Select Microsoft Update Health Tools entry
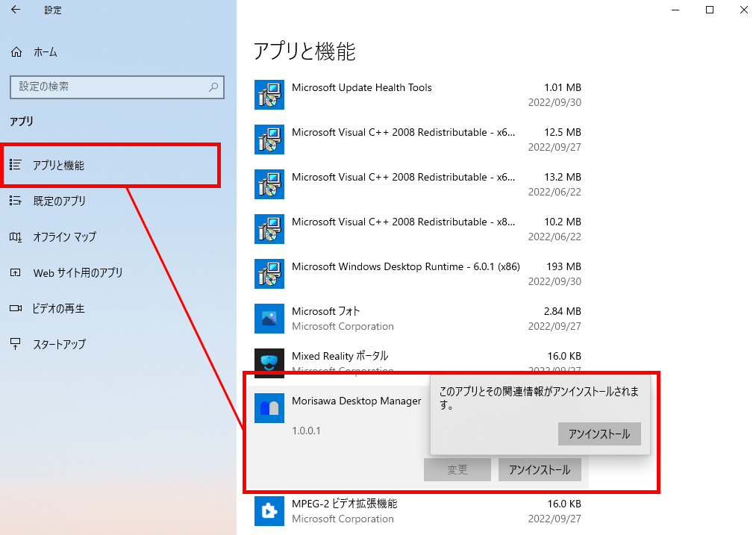 click(x=362, y=88)
